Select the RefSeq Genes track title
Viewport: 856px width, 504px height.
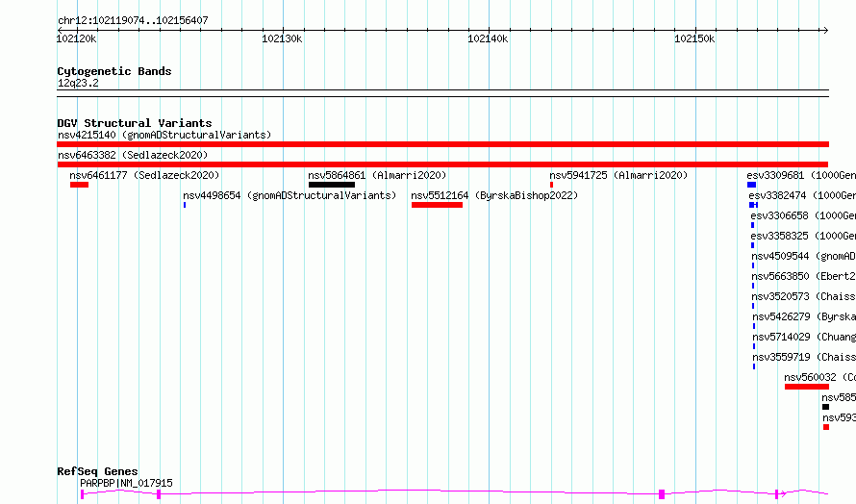tap(98, 471)
